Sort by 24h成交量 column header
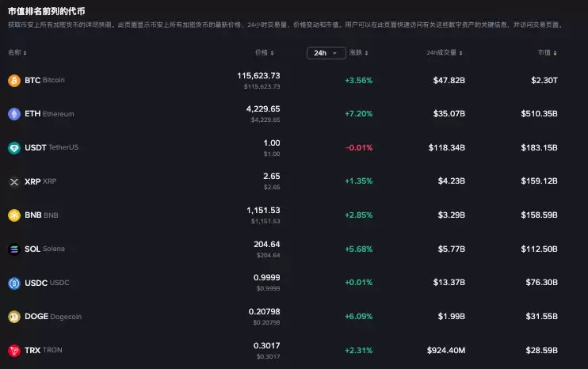 click(446, 53)
